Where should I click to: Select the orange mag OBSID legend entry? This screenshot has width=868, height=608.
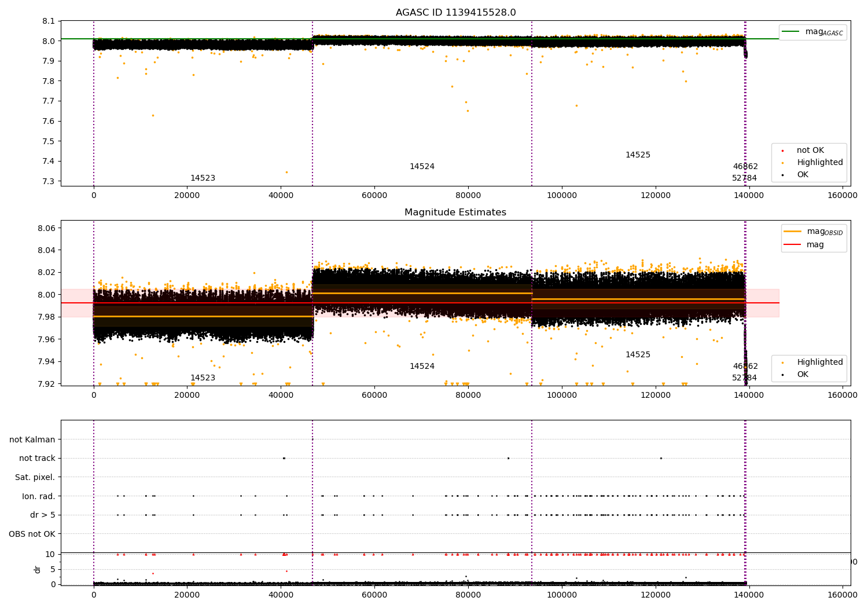(x=814, y=232)
